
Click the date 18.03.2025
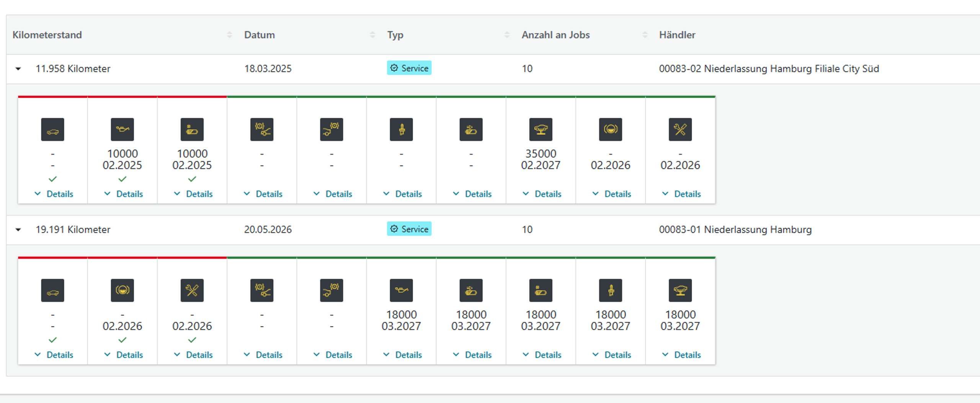pos(268,69)
